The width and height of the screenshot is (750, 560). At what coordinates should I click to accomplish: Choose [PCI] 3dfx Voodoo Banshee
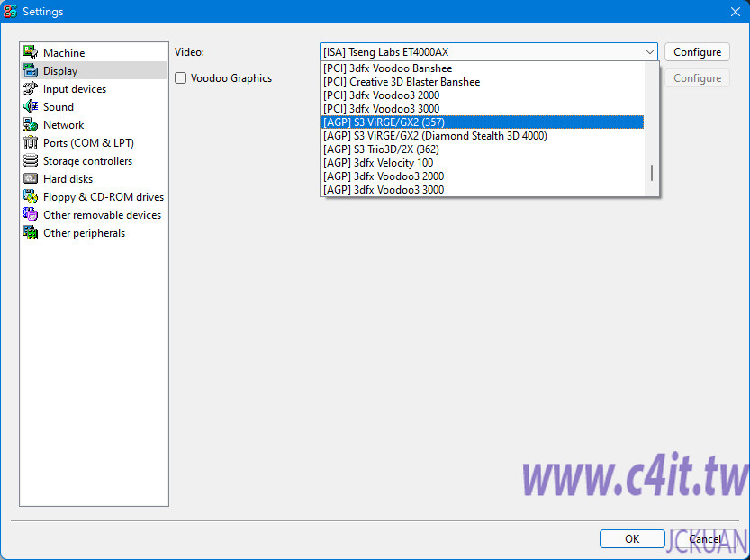coord(482,68)
